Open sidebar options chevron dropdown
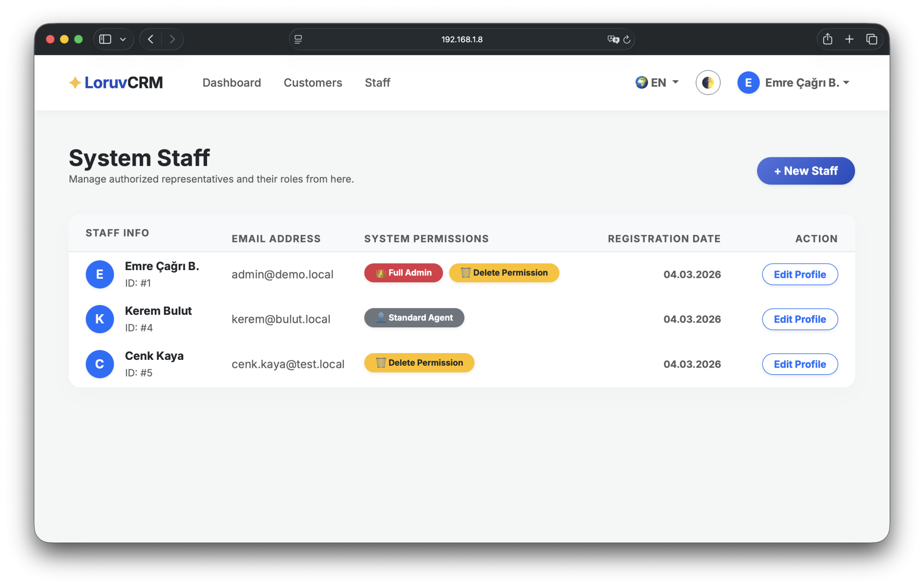924x588 pixels. 123,39
